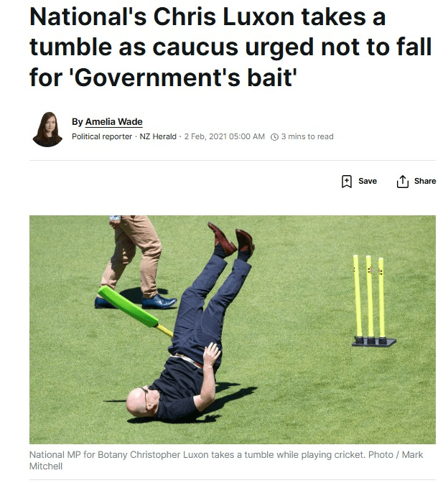Viewport: 448px width, 483px height.
Task: Select the Share text label
Action: [425, 181]
